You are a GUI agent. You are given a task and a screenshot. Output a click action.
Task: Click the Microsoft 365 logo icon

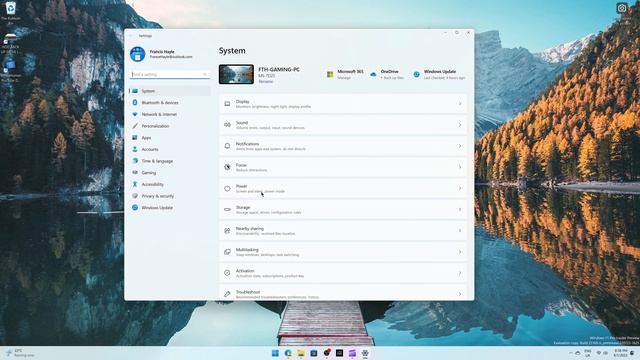330,74
